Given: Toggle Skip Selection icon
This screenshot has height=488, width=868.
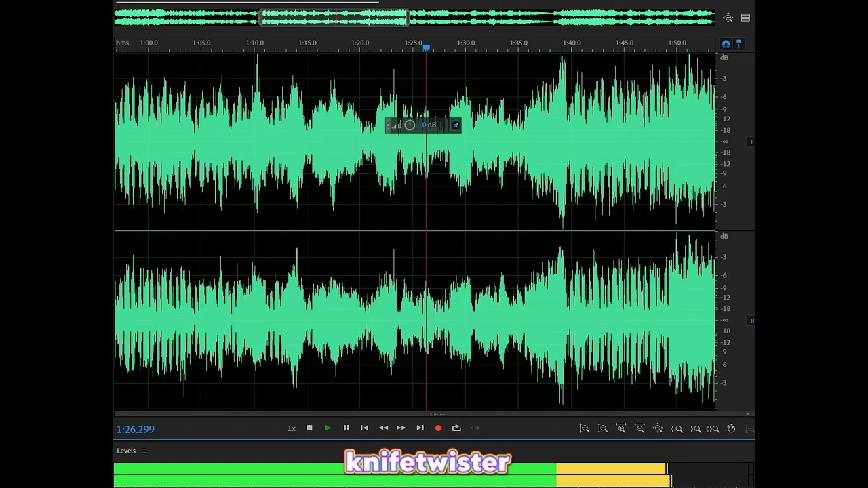Looking at the screenshot, I should click(x=475, y=428).
